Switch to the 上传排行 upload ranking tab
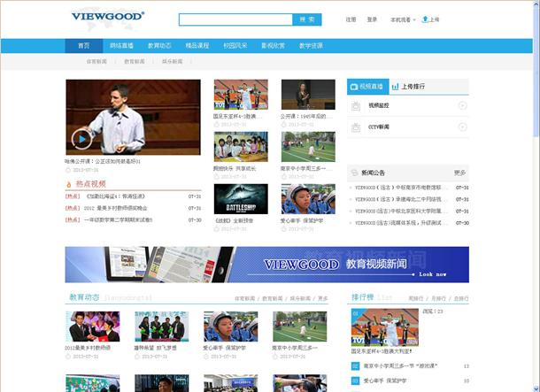 (409, 87)
